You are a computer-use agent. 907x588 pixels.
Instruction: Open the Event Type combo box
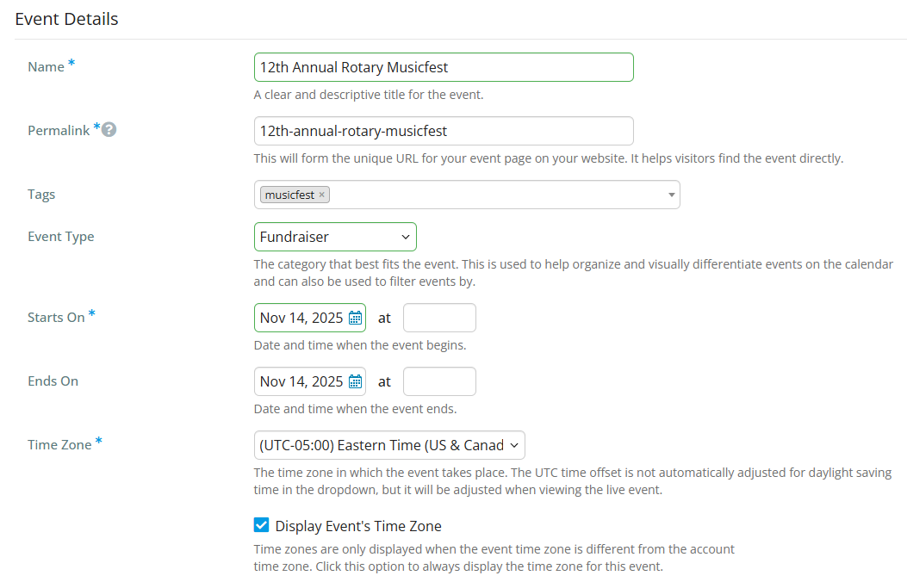tap(335, 236)
